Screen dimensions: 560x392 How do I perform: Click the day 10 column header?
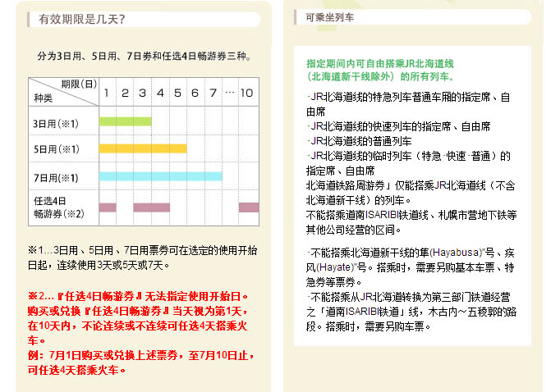click(246, 93)
